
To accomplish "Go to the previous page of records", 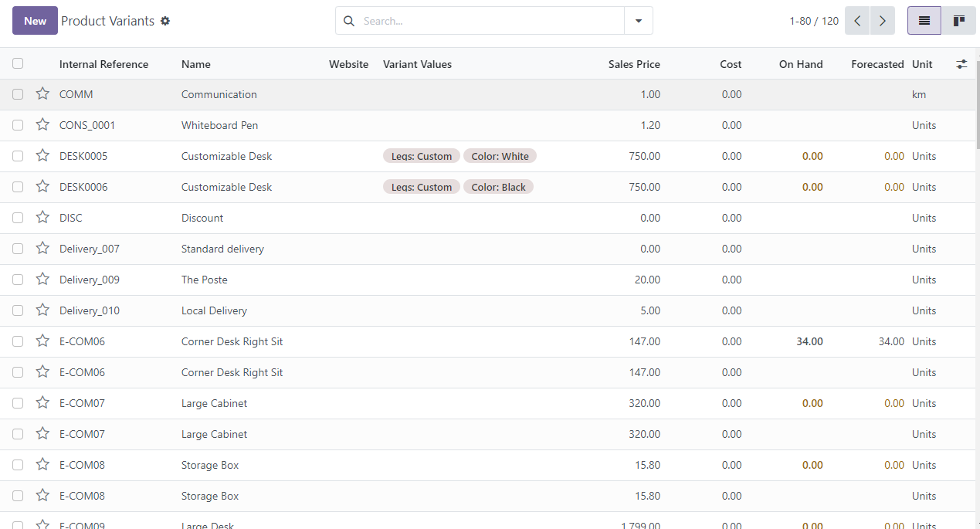I will [x=856, y=21].
